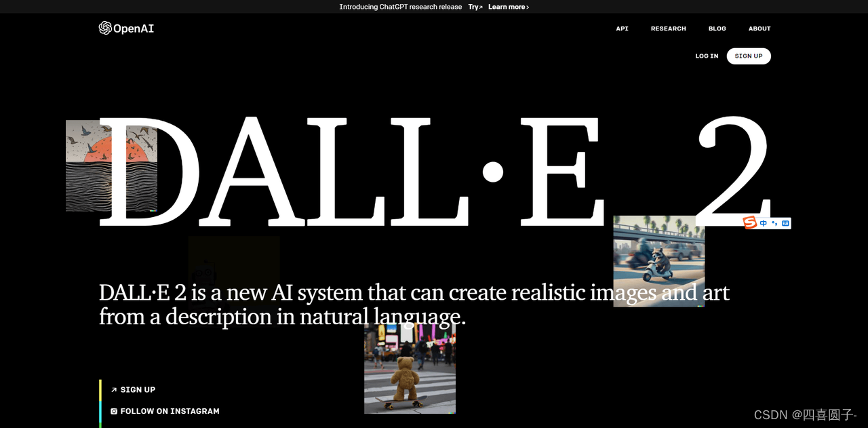Image resolution: width=868 pixels, height=428 pixels.
Task: Select the ABOUT menu item
Action: tap(759, 28)
